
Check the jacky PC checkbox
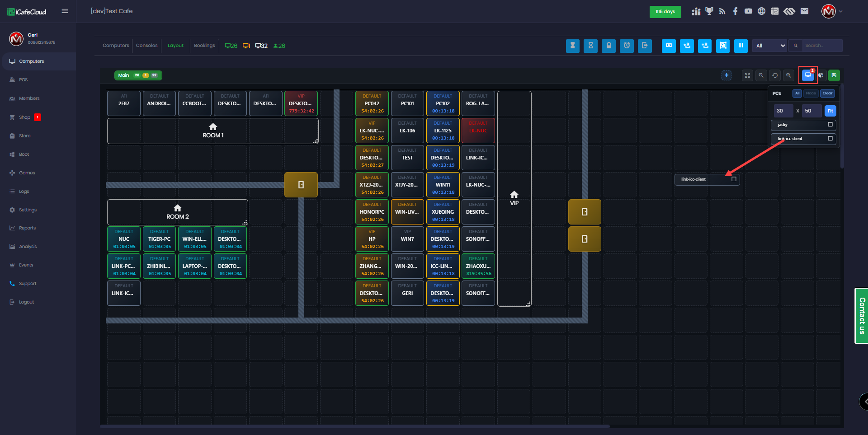tap(830, 125)
